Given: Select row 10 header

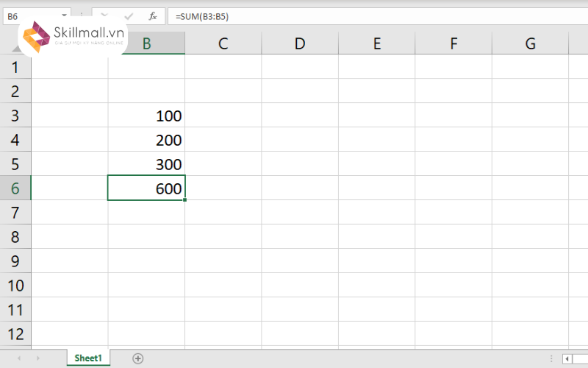Looking at the screenshot, I should [x=15, y=286].
